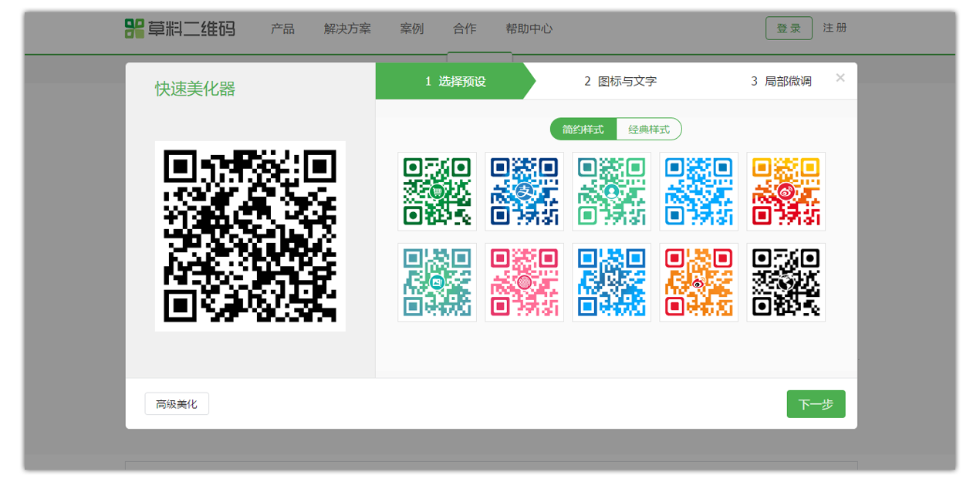Open the 解决方案 menu
The image size is (980, 482).
pyautogui.click(x=347, y=29)
